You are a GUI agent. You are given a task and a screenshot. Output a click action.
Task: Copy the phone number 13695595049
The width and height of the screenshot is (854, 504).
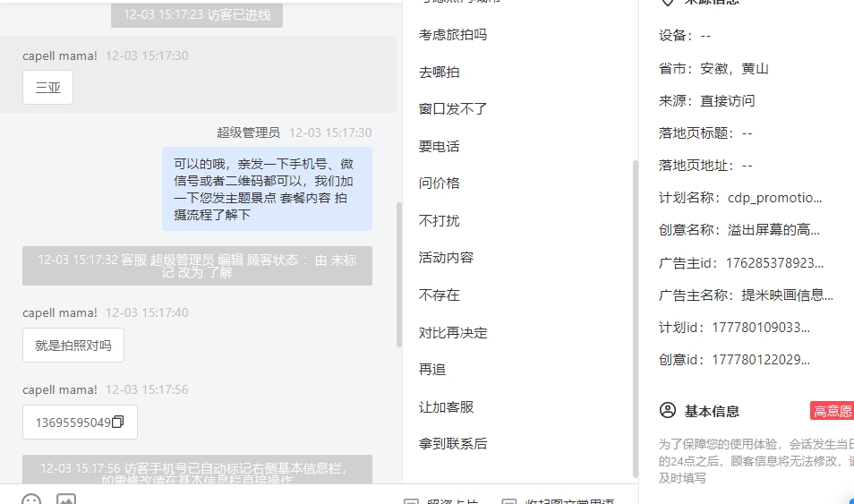[x=117, y=422]
